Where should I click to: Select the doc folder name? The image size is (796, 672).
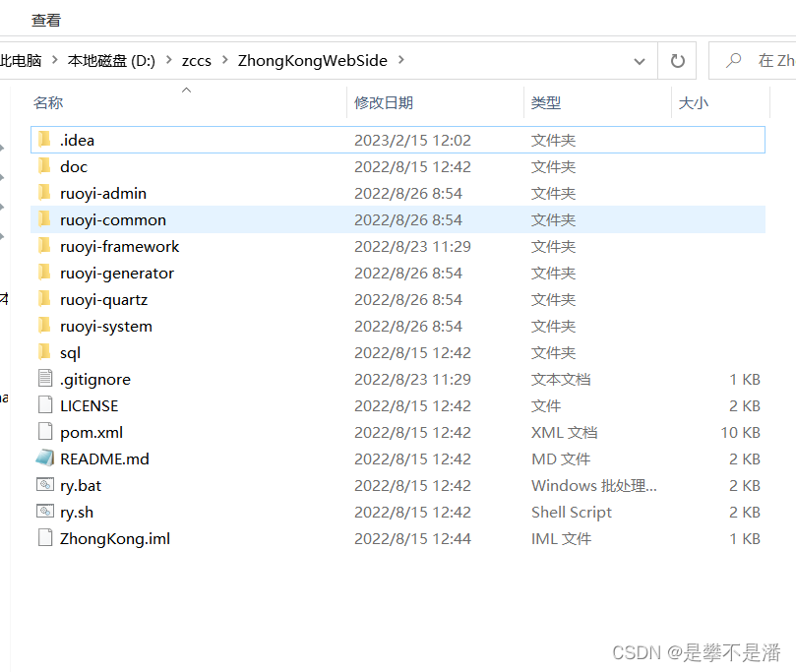[x=74, y=166]
